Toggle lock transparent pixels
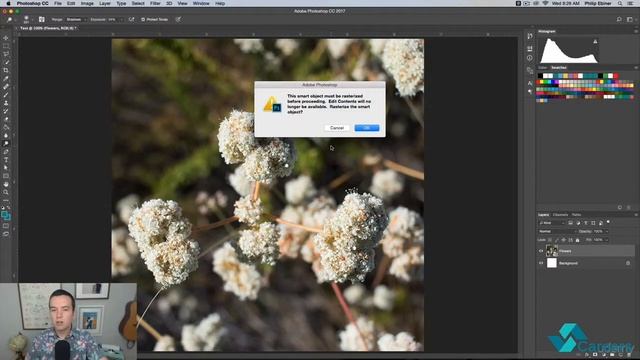Viewport: 640px width, 360px height. 550,240
